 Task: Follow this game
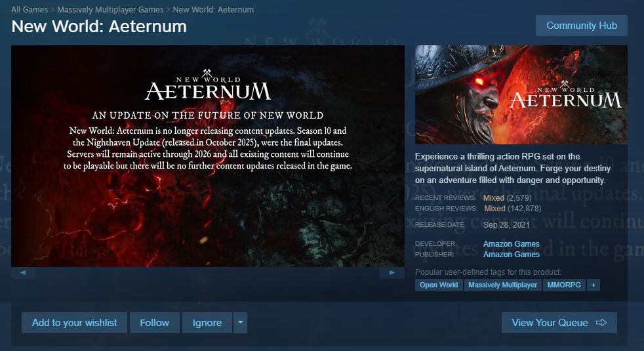(x=154, y=323)
